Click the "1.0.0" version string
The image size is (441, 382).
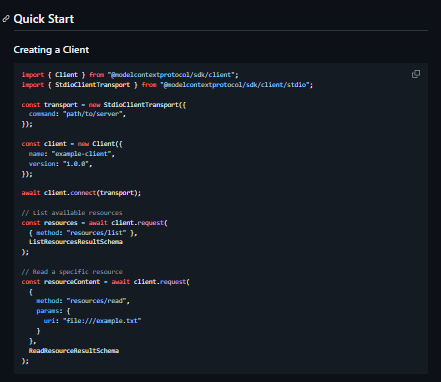[x=77, y=164]
